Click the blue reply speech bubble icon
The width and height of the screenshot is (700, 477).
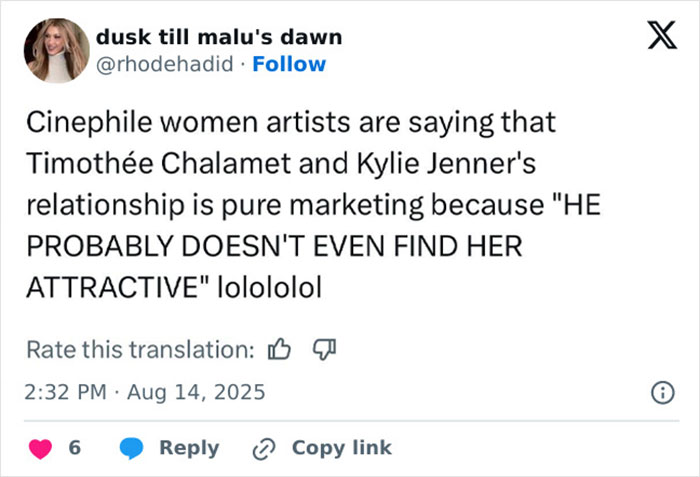point(132,448)
